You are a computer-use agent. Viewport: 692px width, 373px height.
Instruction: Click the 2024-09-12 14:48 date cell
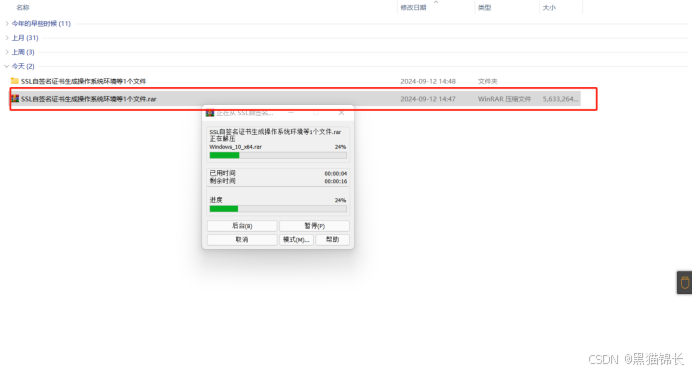[x=428, y=81]
